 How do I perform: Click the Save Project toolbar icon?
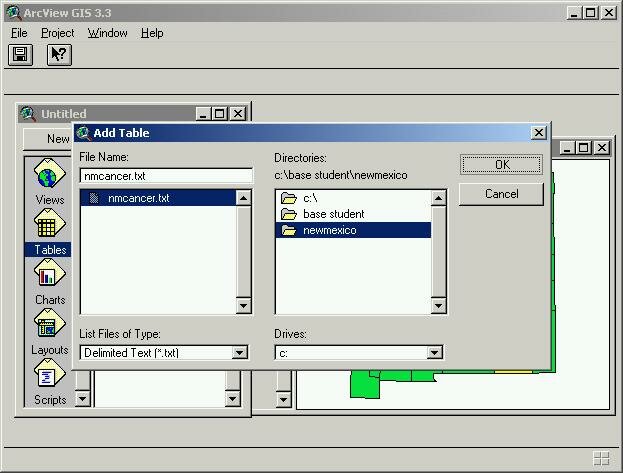pyautogui.click(x=20, y=54)
